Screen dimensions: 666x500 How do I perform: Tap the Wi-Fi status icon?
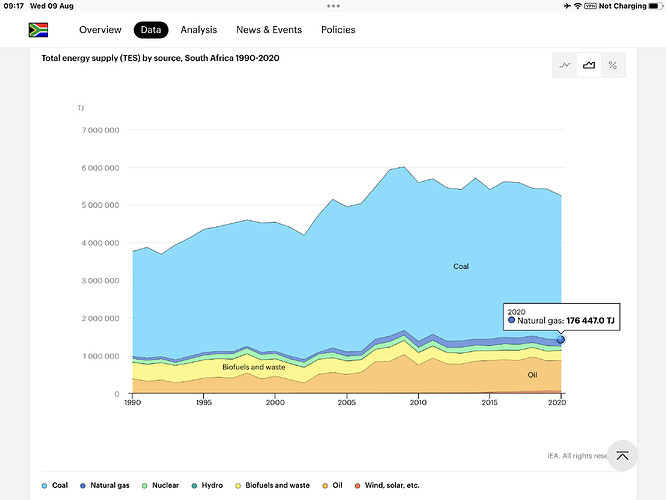pyautogui.click(x=577, y=6)
